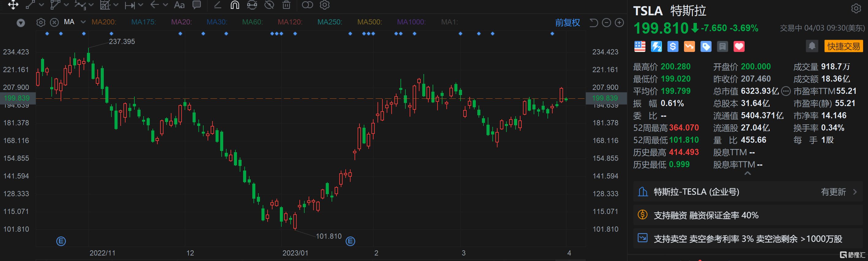Remove the MA indicator
Viewport: 868px width, 261px height.
54,23
